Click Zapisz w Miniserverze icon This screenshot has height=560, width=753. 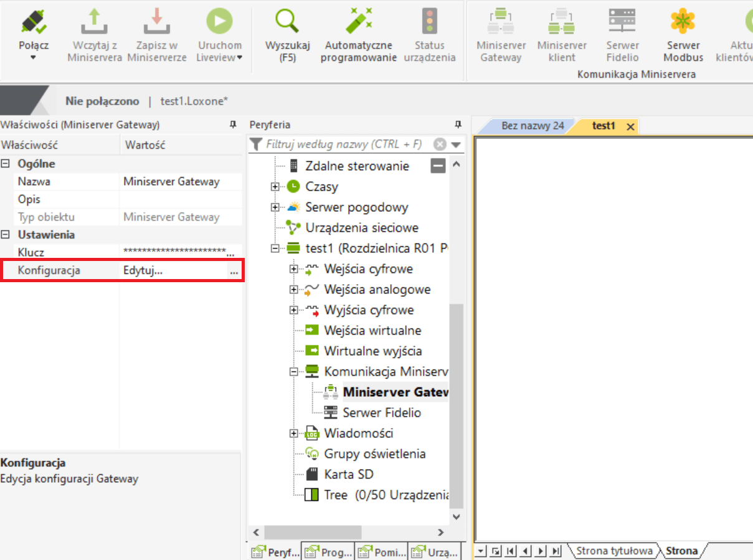157,22
